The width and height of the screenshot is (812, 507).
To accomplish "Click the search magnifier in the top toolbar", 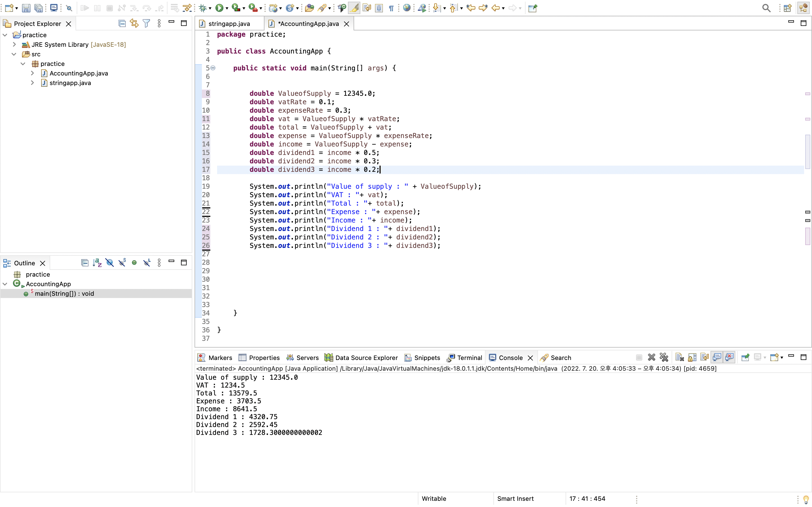I will point(766,8).
